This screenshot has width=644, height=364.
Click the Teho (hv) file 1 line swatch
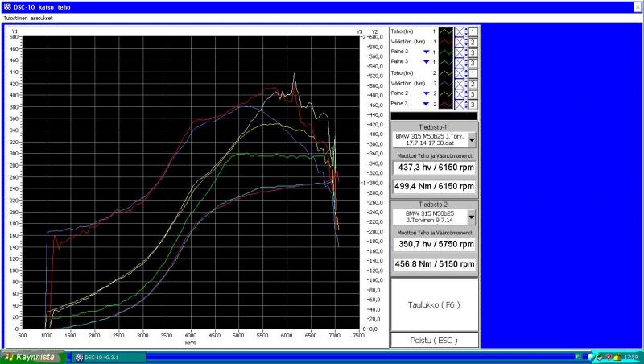[x=447, y=31]
